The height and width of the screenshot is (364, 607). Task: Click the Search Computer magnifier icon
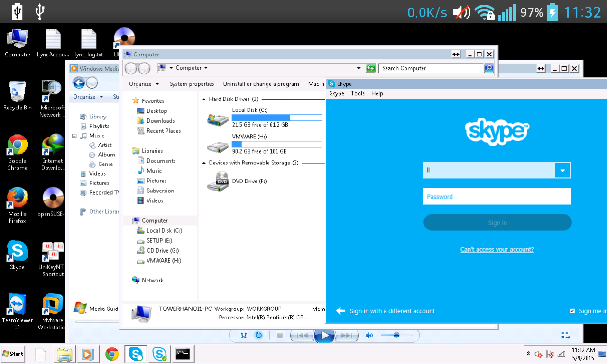(488, 68)
